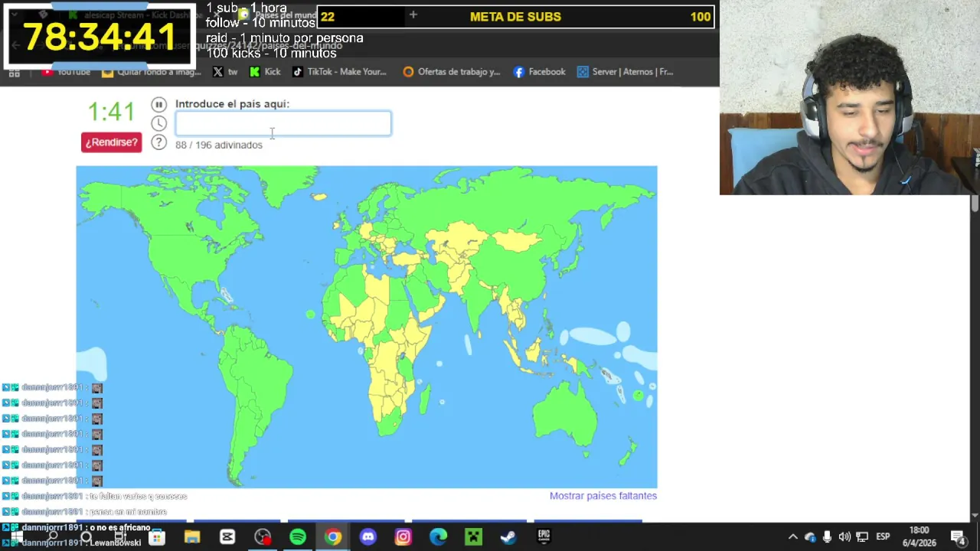Switch the ESP keyboard language indicator
The width and height of the screenshot is (980, 551).
(883, 537)
